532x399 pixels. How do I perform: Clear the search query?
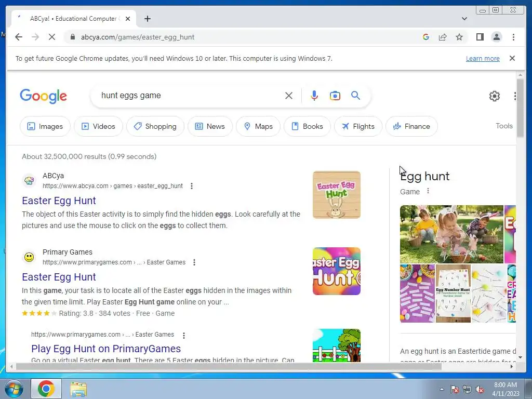tap(289, 96)
